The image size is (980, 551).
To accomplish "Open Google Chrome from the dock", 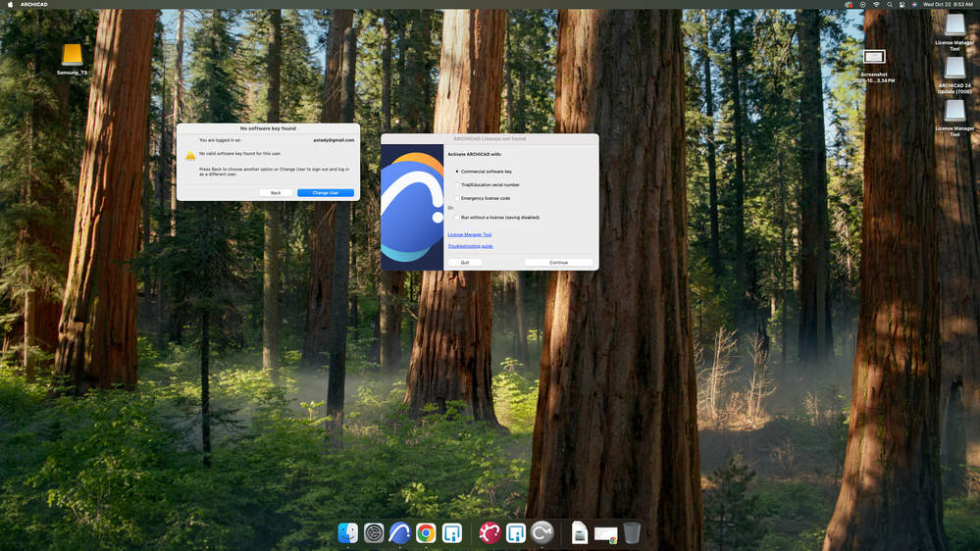I will pyautogui.click(x=426, y=533).
